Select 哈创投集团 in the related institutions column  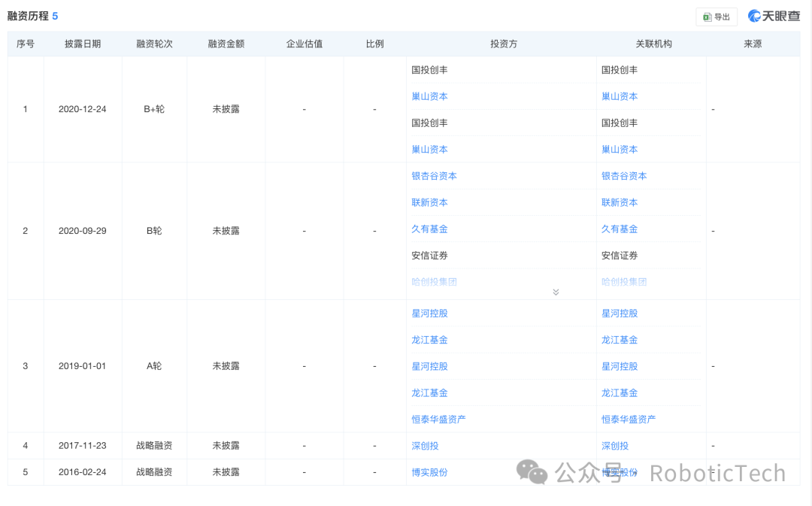pyautogui.click(x=623, y=281)
